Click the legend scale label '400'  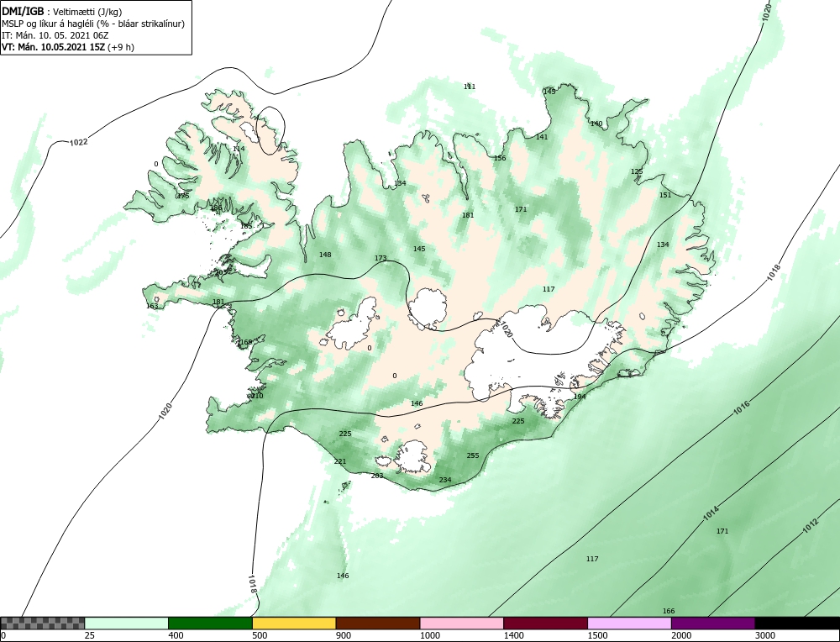coord(176,635)
